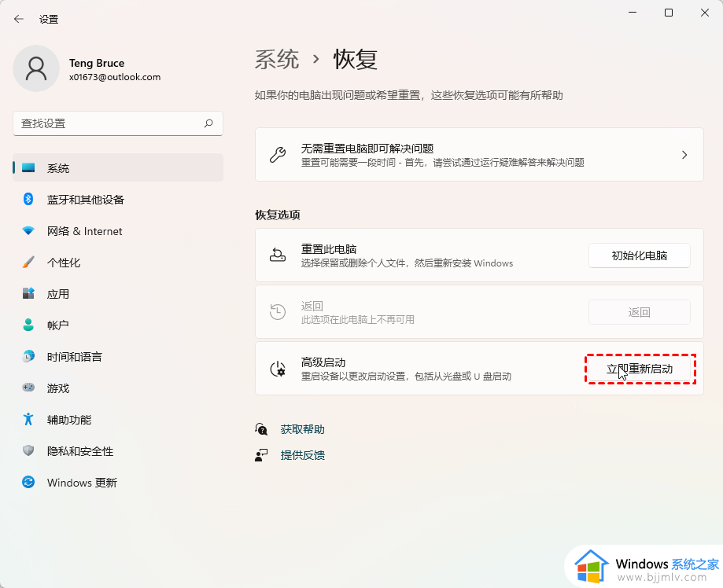Maximize the Settings window
Screen dimensions: 723x588
point(669,13)
